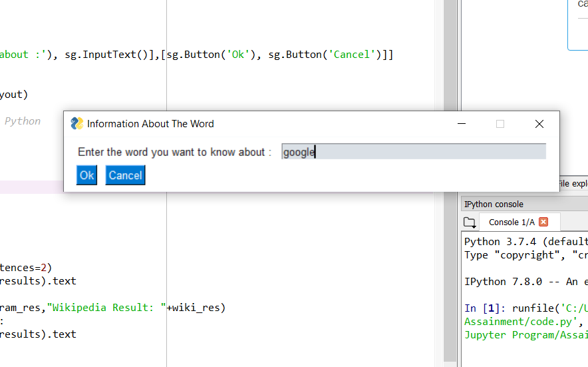The height and width of the screenshot is (367, 588).
Task: Click the 'Cancel' string in the editor code
Action: (351, 55)
